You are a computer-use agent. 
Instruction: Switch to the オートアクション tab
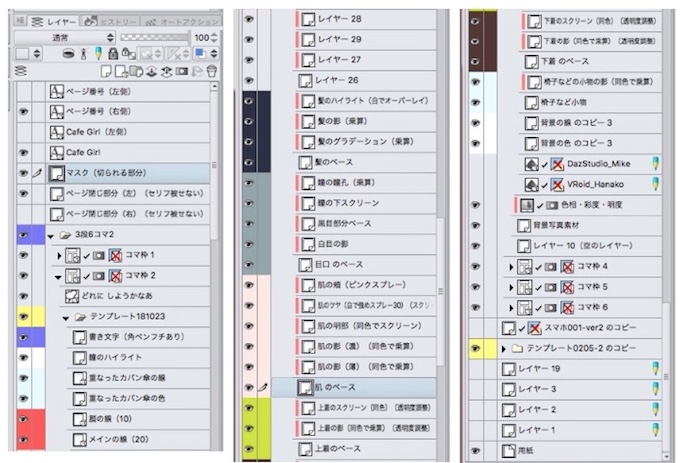(x=182, y=21)
